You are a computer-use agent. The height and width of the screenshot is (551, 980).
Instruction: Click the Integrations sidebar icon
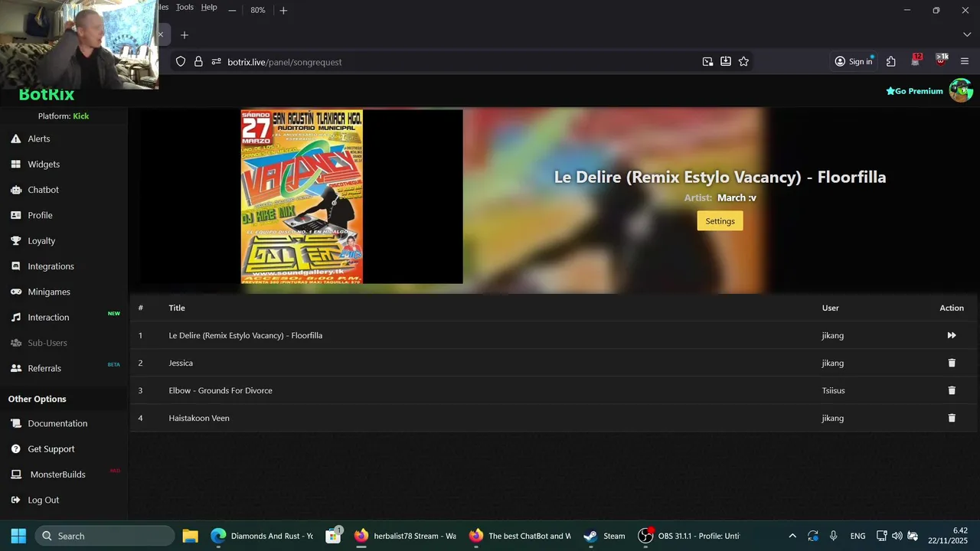coord(15,266)
